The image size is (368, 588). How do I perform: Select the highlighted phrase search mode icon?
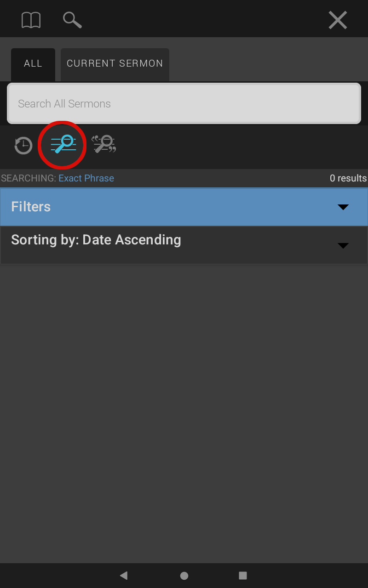pyautogui.click(x=63, y=145)
